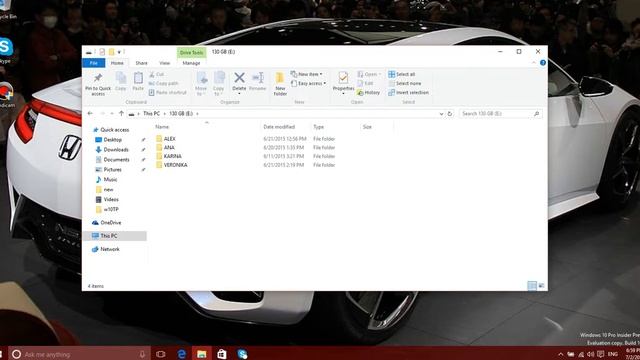Open the New item dropdown
The image size is (640, 360).
click(307, 74)
